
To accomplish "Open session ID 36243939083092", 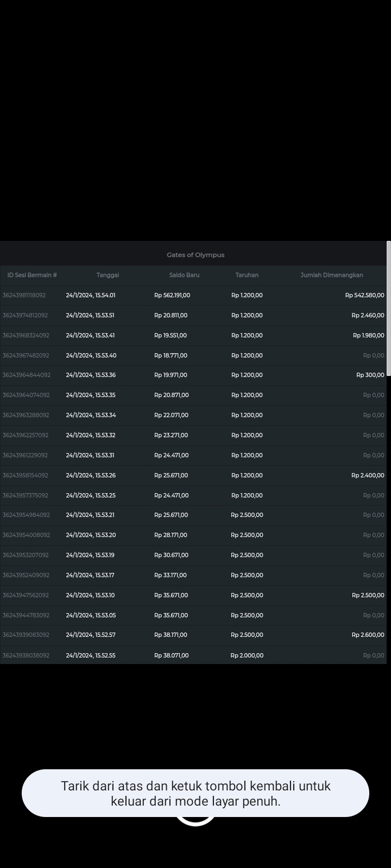I will pyautogui.click(x=26, y=635).
